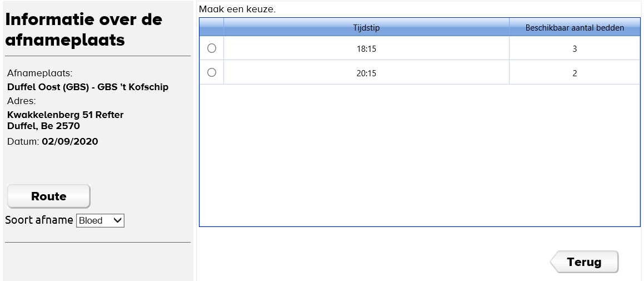
Task: Click the date 02/09/2020
Action: click(69, 141)
